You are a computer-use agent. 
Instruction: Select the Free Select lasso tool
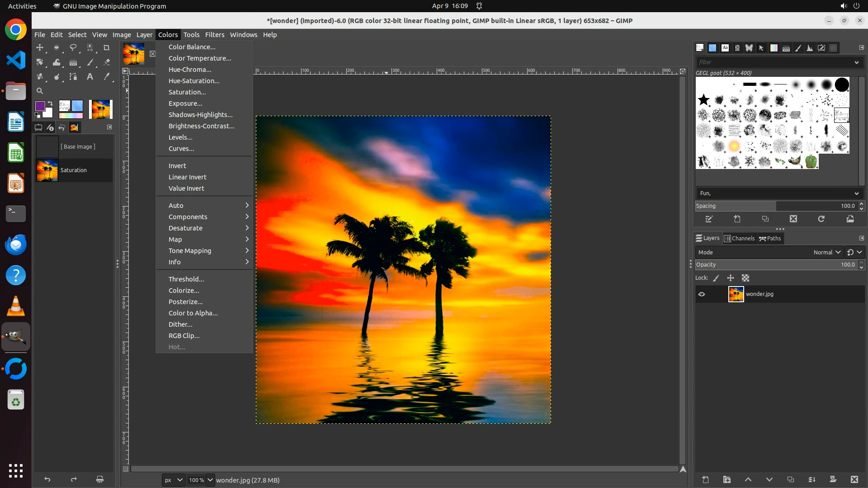(73, 47)
